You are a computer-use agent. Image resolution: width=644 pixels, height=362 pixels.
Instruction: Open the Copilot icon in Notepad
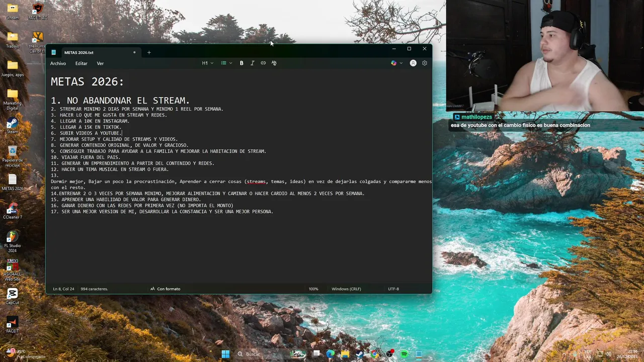[x=393, y=63]
